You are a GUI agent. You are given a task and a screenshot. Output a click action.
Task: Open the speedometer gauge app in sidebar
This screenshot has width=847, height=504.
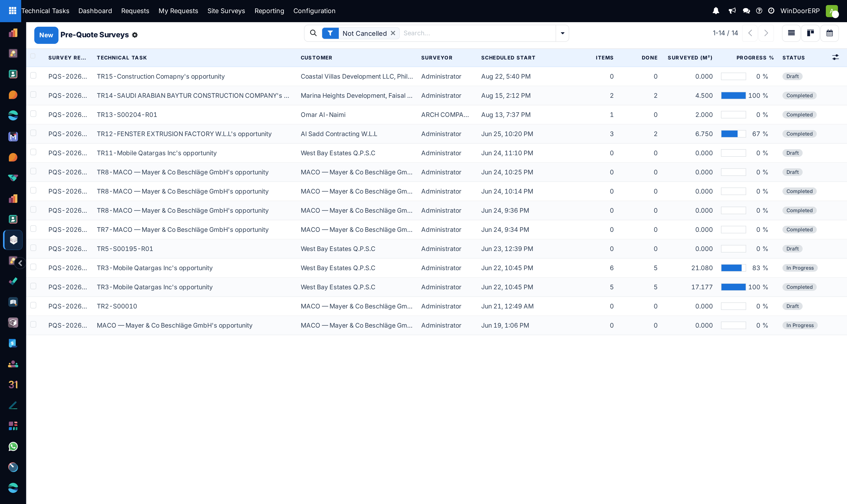[x=13, y=467]
